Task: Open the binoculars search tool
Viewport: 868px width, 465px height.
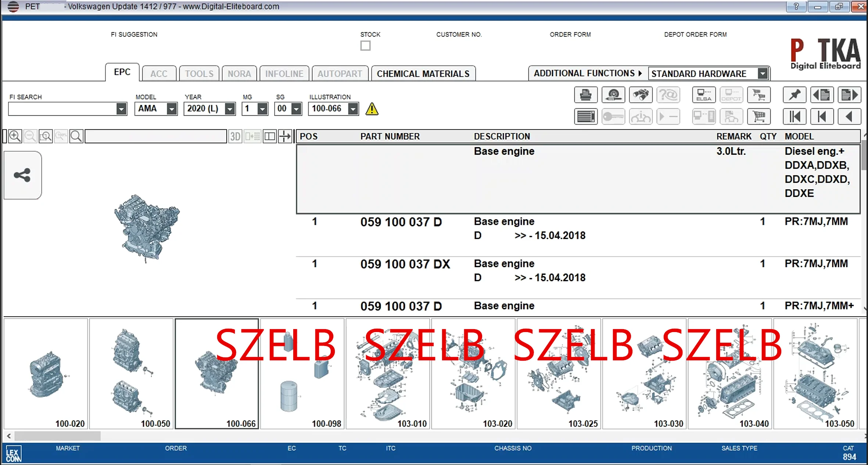Action: [641, 95]
